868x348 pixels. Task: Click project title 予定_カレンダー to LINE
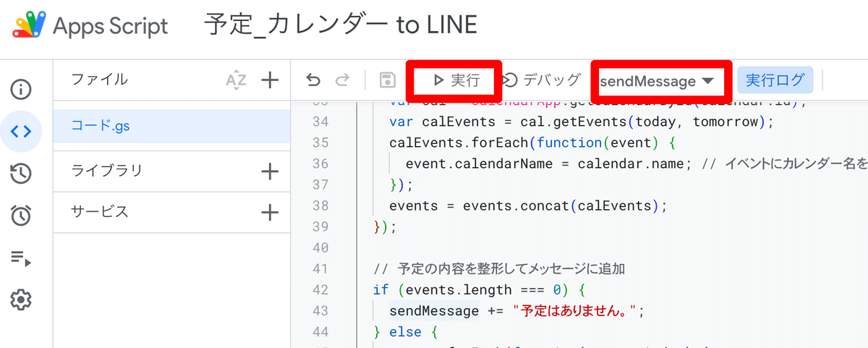pyautogui.click(x=340, y=27)
